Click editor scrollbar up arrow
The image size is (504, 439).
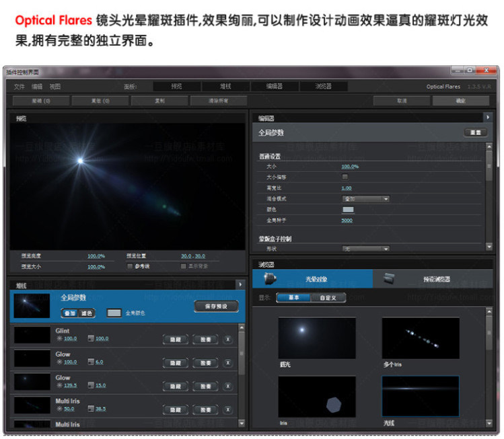[x=489, y=147]
